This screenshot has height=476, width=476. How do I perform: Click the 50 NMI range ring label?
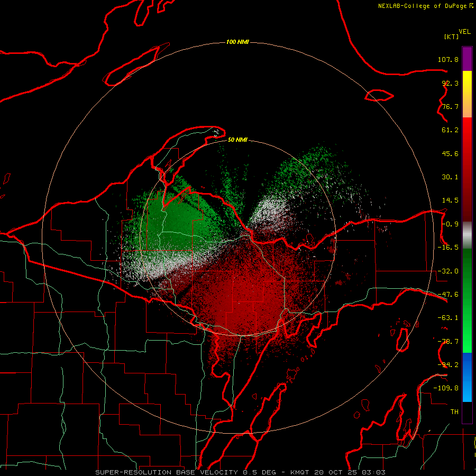pos(237,140)
